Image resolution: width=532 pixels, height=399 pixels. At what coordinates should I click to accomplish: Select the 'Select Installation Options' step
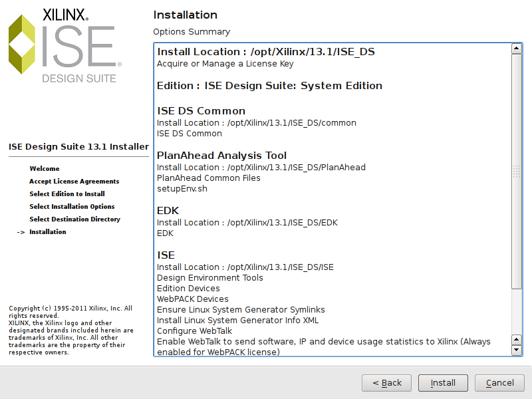(x=72, y=206)
